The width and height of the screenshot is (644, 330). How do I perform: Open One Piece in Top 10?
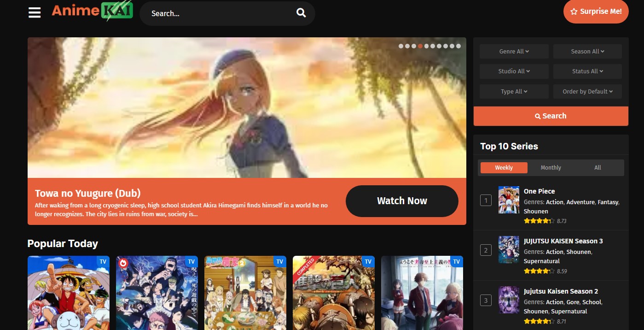pos(539,191)
